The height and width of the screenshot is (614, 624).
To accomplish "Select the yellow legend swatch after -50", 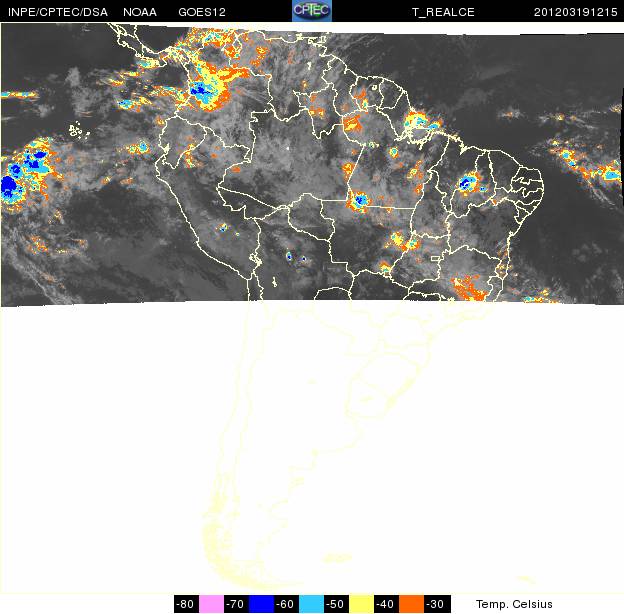I will click(361, 604).
